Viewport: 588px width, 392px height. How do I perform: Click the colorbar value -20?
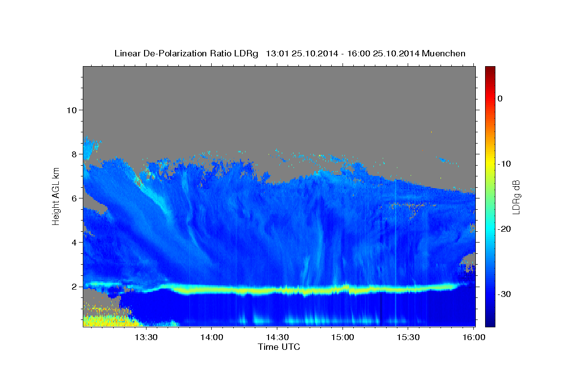coord(505,229)
